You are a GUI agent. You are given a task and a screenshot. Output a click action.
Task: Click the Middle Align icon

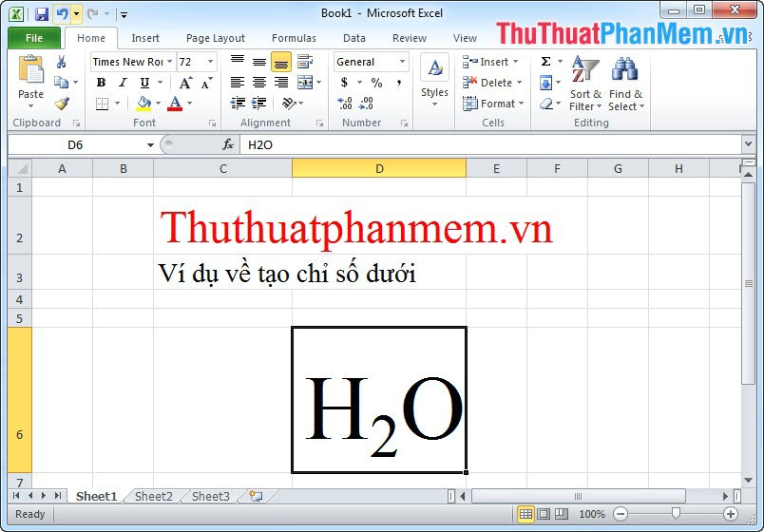[259, 62]
